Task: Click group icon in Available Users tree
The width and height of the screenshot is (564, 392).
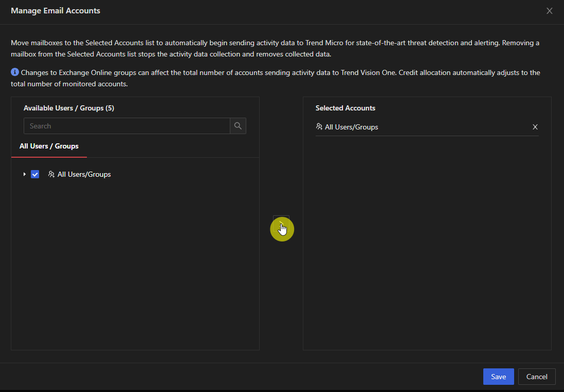Action: click(x=51, y=174)
